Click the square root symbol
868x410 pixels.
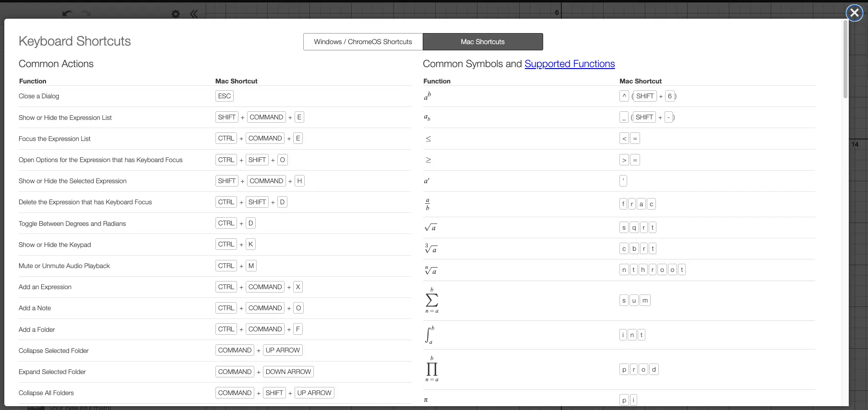(x=430, y=228)
